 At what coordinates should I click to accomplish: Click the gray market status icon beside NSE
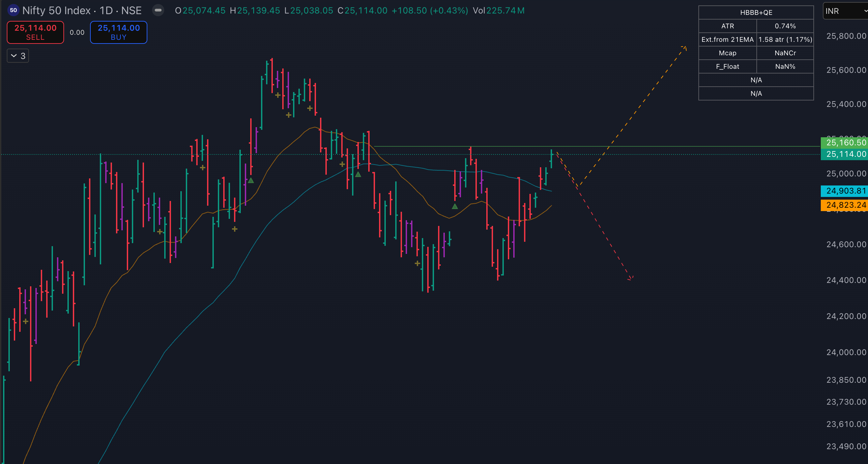[158, 10]
